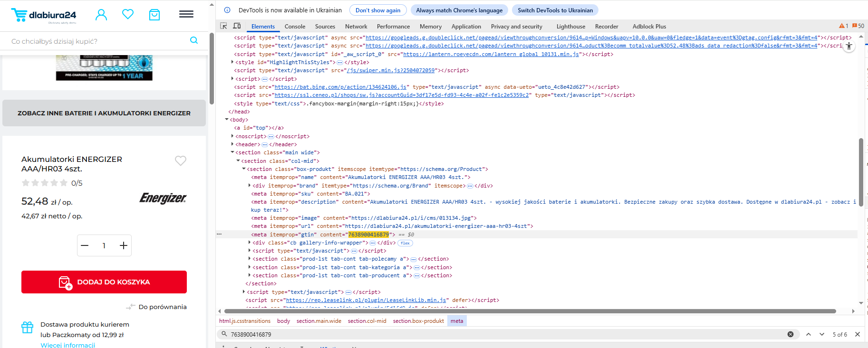The image size is (868, 348).
Task: Go to next search result arrow
Action: tap(822, 334)
